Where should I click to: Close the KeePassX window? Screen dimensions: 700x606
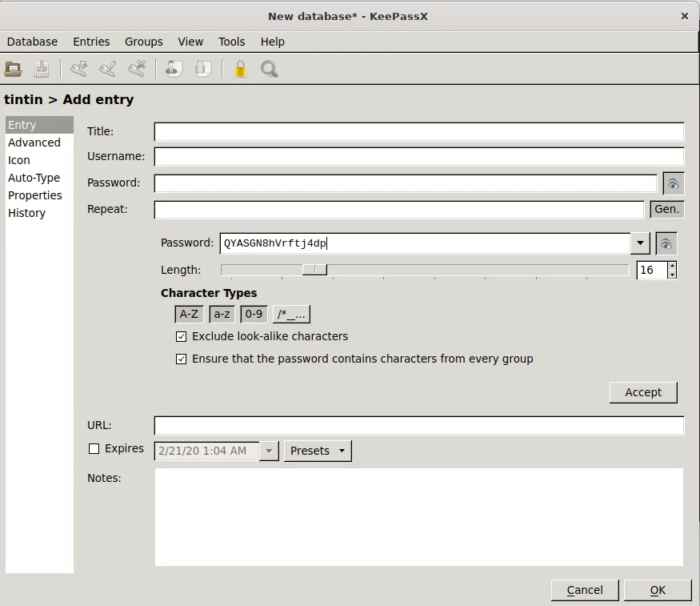pos(684,16)
